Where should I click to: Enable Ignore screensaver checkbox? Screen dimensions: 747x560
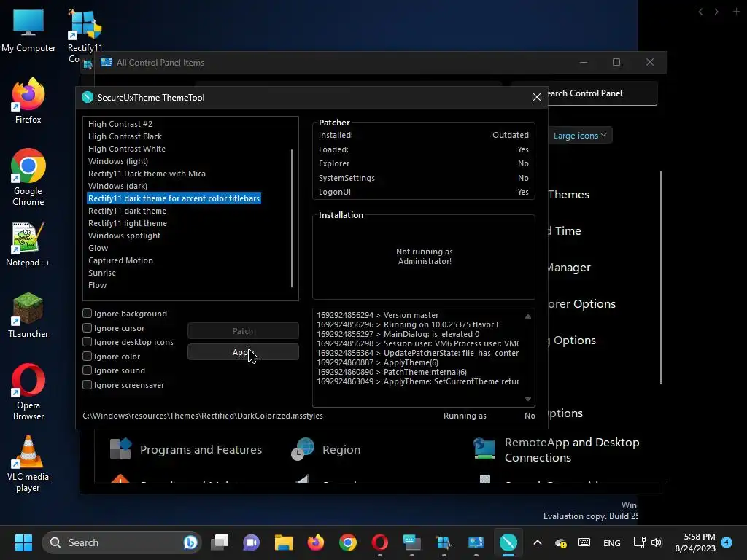(x=88, y=385)
